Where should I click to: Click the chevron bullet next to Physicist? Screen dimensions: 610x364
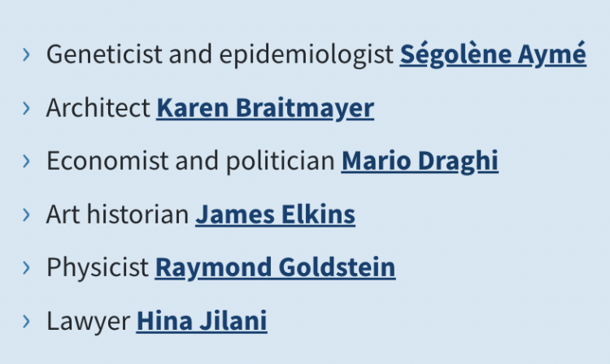(x=27, y=267)
